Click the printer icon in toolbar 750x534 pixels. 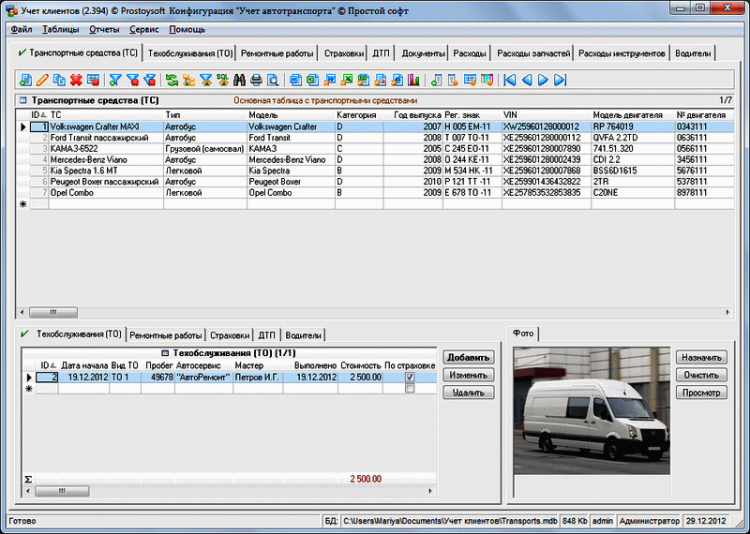click(x=256, y=80)
